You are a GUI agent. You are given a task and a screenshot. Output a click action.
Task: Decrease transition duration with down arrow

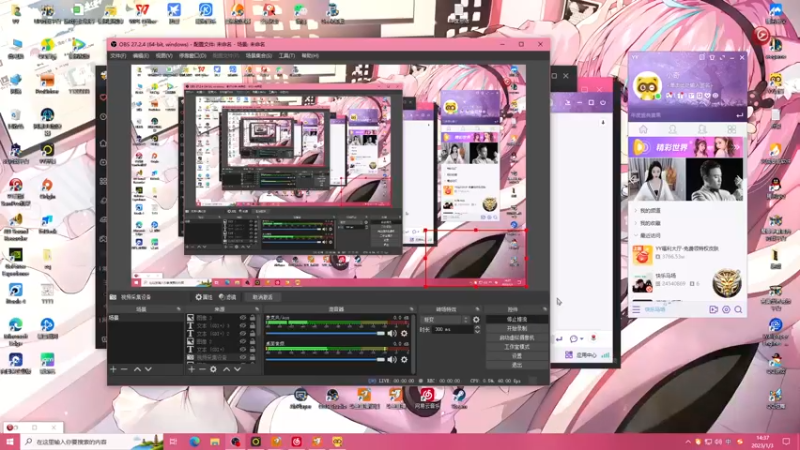pyautogui.click(x=477, y=332)
